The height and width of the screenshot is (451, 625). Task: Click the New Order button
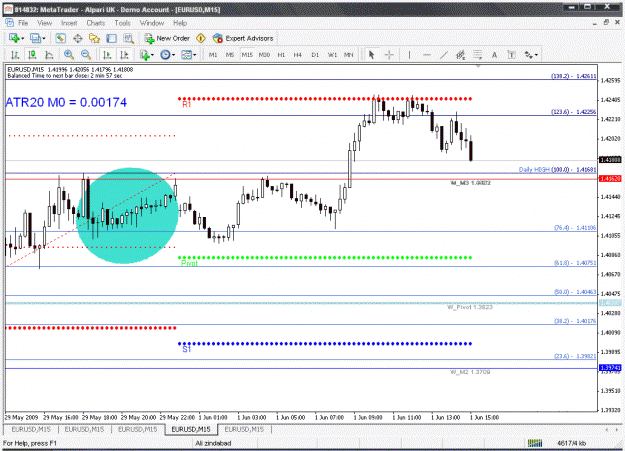(x=167, y=38)
